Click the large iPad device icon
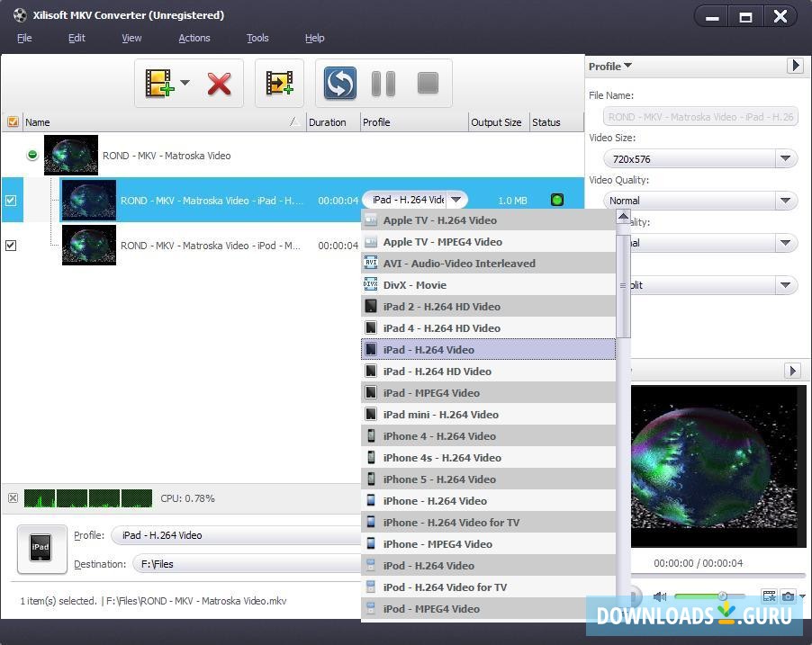 click(x=41, y=548)
